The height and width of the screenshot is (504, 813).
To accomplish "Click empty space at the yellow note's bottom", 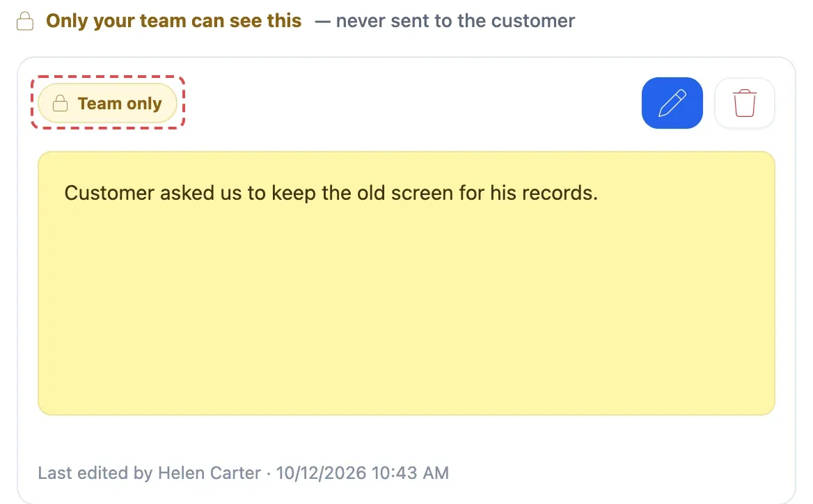I will point(406,363).
